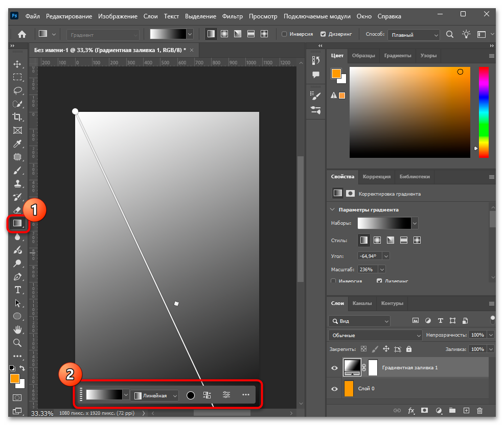Hide the Слой 0 layer
Viewport: 504px width, 425px height.
334,389
